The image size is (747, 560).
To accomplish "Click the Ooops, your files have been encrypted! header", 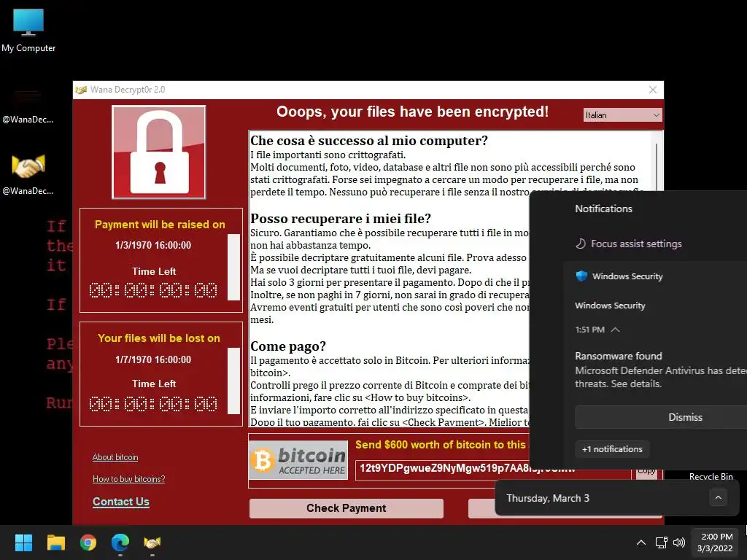I will click(413, 112).
